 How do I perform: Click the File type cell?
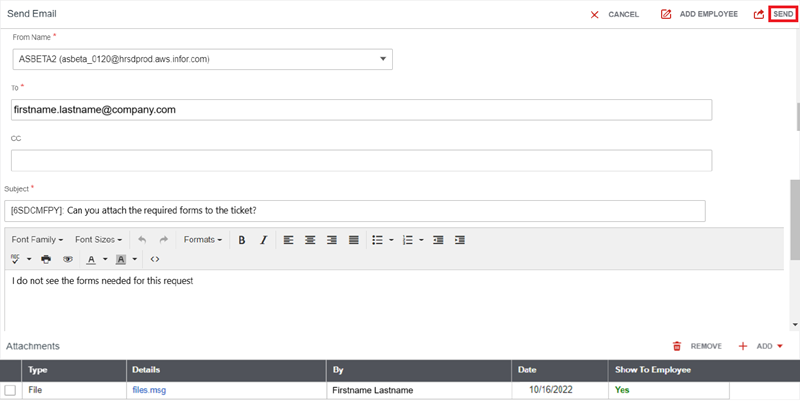[74, 390]
